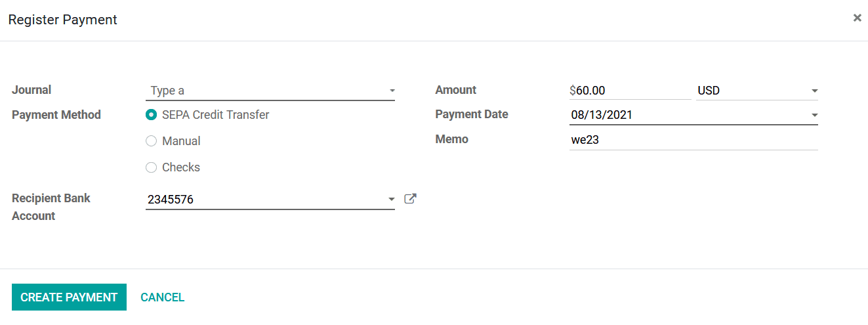Select SEPA Credit Transfer payment method
The image size is (868, 325).
152,115
